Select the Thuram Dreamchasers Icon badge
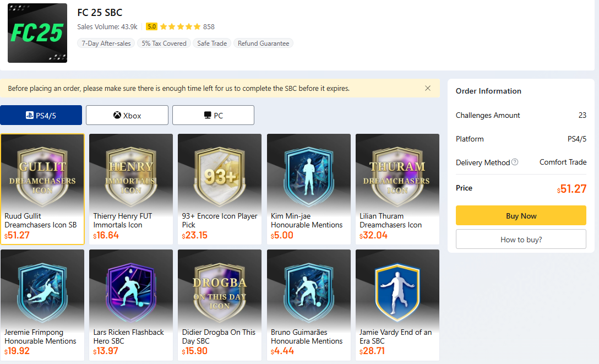The height and width of the screenshot is (364, 599). click(x=397, y=176)
